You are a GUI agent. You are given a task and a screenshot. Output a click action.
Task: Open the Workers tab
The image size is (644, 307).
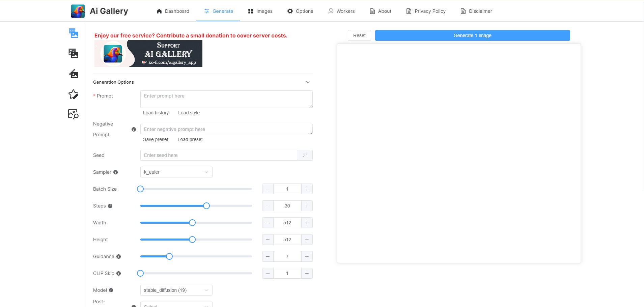click(341, 11)
